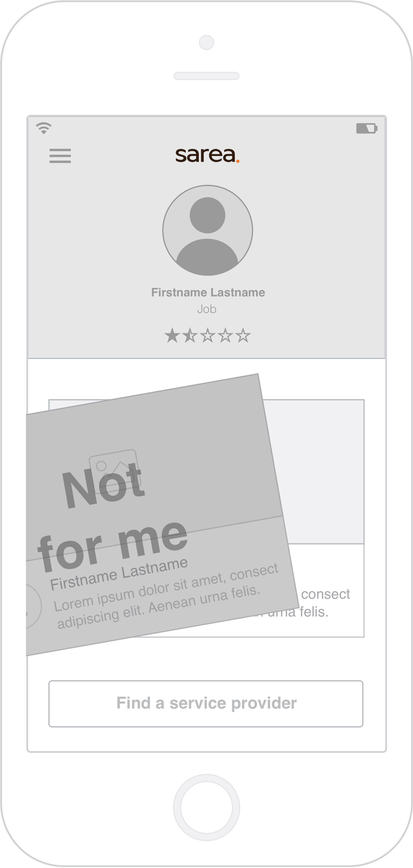Select the fifth rating star

[x=243, y=335]
